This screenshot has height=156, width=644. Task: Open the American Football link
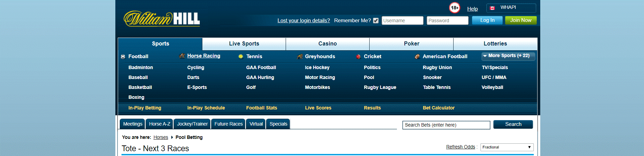[x=445, y=56]
